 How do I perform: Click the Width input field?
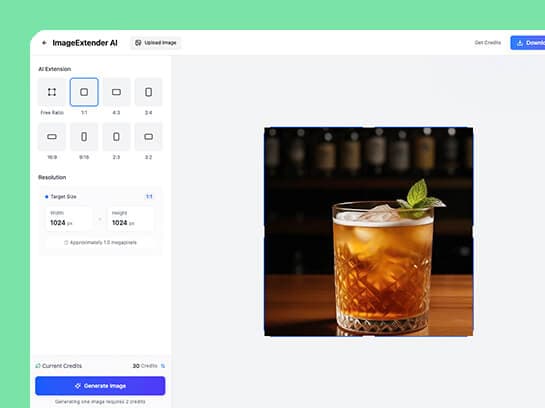point(70,219)
